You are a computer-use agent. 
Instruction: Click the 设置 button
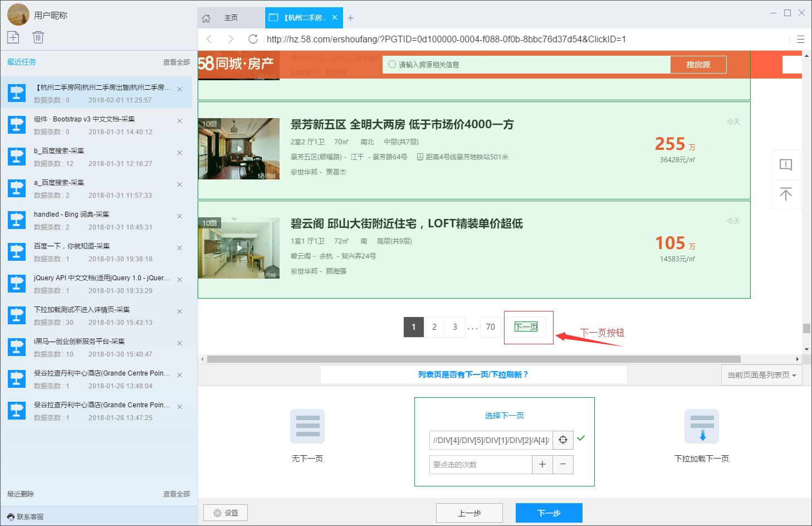point(226,513)
